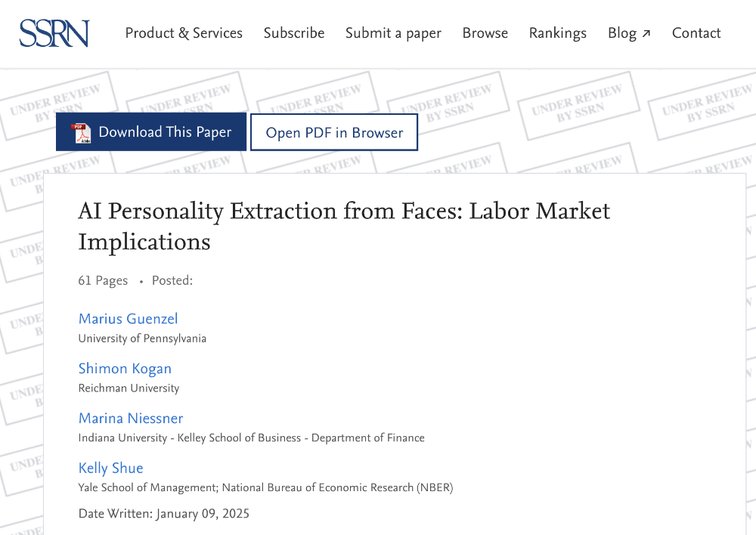Viewport: 756px width, 535px height.
Task: Open author Marina Niessner's profile
Action: [131, 418]
